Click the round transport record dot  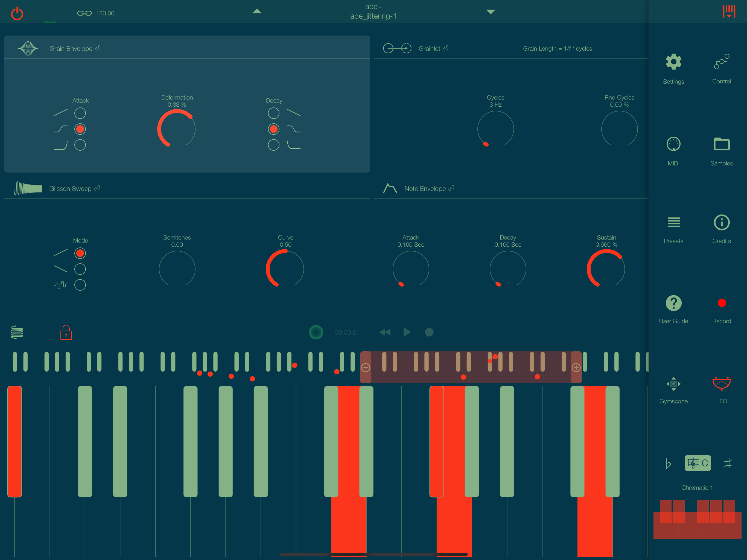point(429,332)
